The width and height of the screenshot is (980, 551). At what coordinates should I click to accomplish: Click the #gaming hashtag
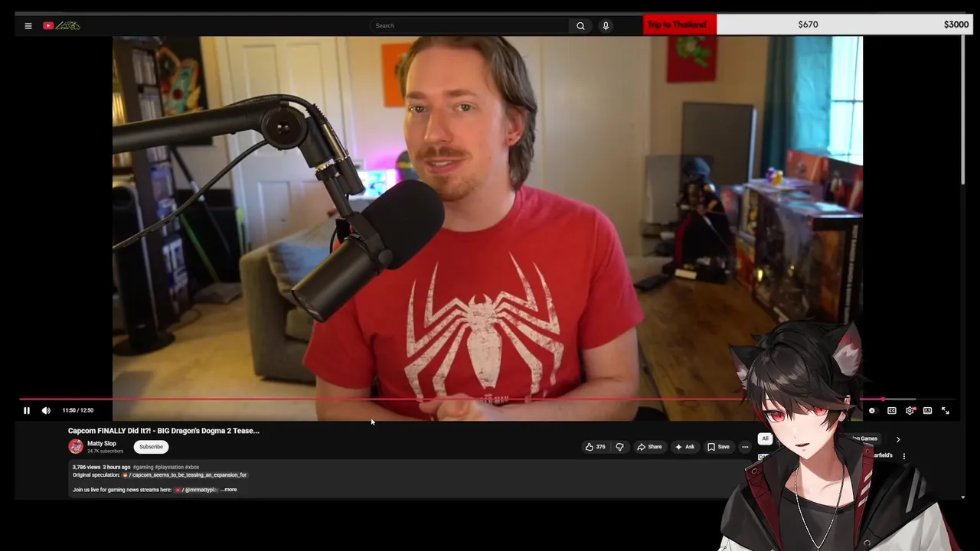pyautogui.click(x=143, y=468)
